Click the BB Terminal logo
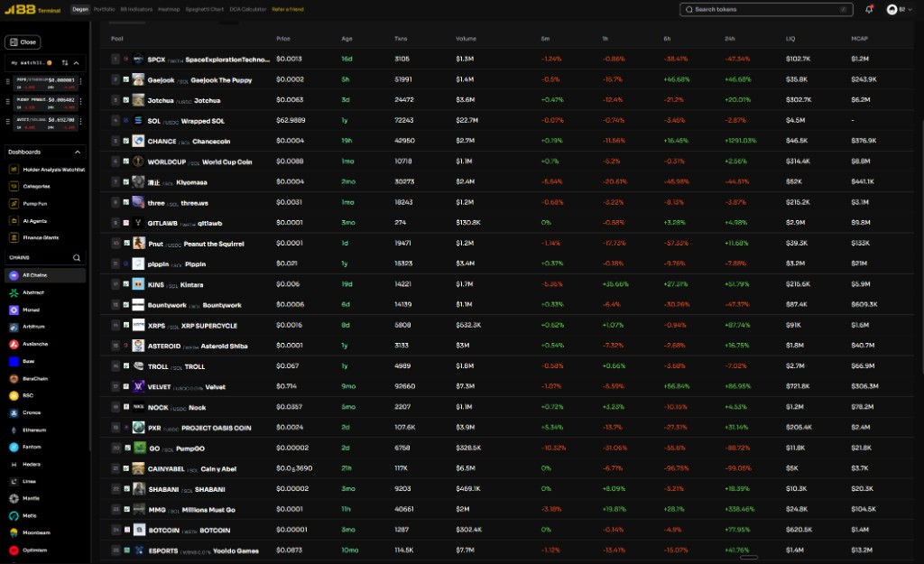924x564 pixels. pos(32,9)
